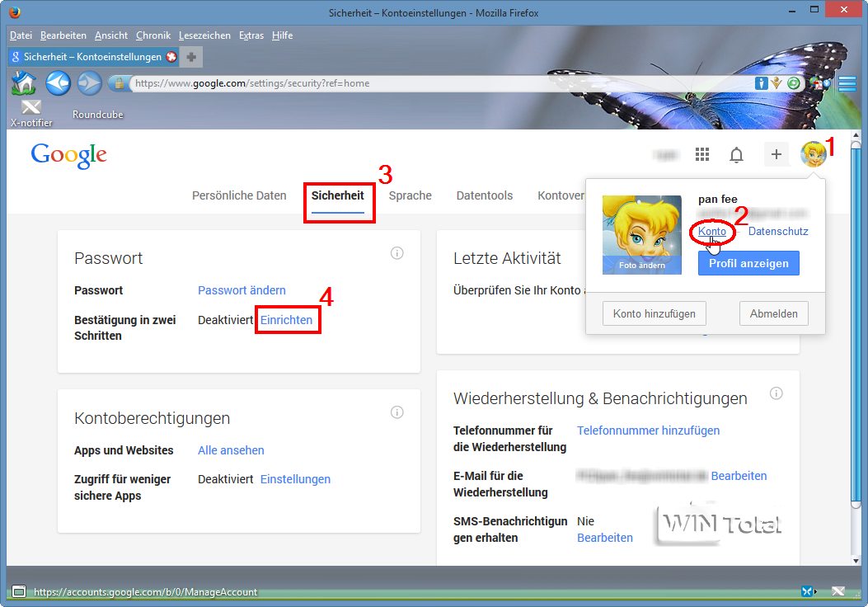Screen dimensions: 868x607
Task: Open Google notifications bell
Action: (x=736, y=154)
